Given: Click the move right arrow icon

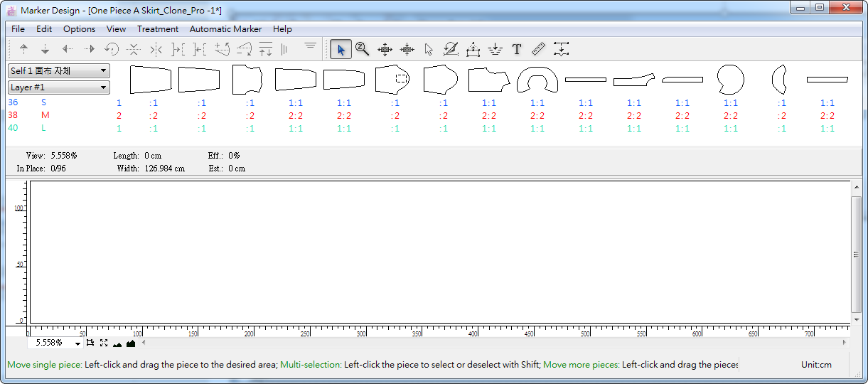Looking at the screenshot, I should click(90, 50).
